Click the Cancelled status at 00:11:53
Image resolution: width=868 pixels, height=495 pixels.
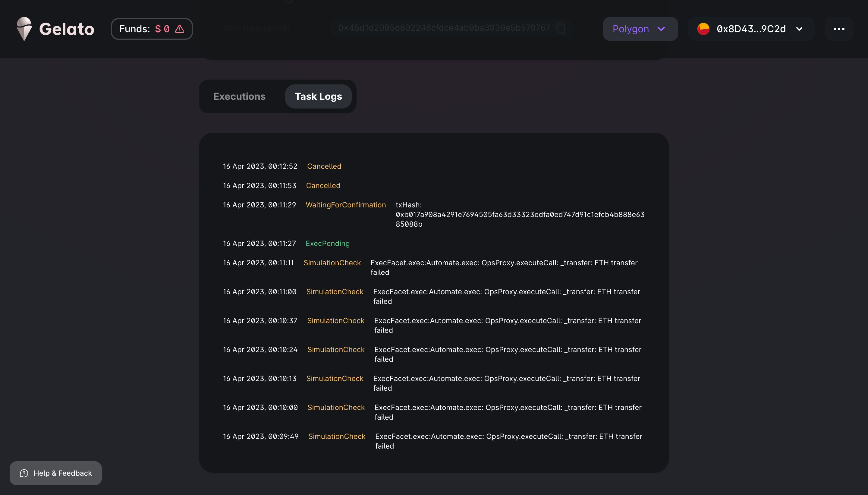click(x=323, y=186)
